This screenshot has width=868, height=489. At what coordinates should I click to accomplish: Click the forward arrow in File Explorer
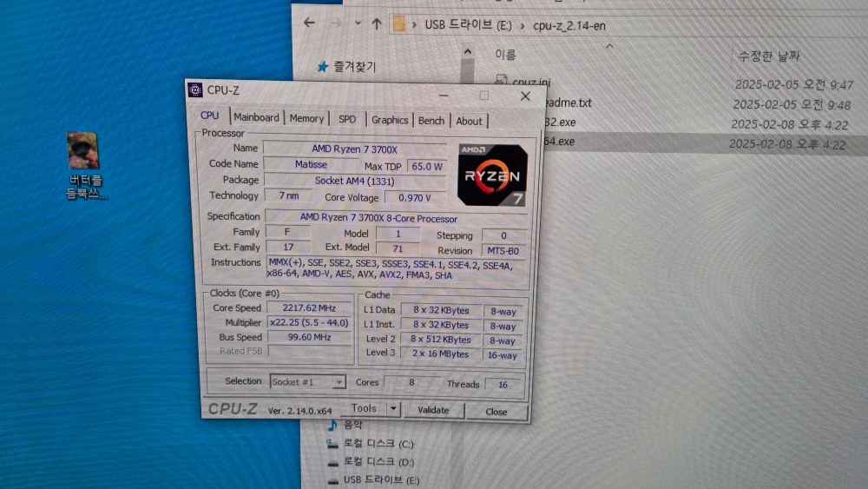coord(336,23)
